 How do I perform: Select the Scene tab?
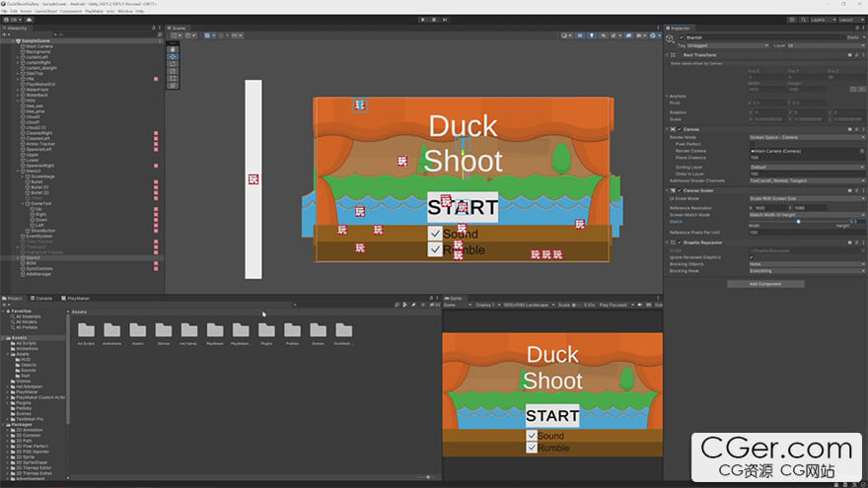coord(177,28)
